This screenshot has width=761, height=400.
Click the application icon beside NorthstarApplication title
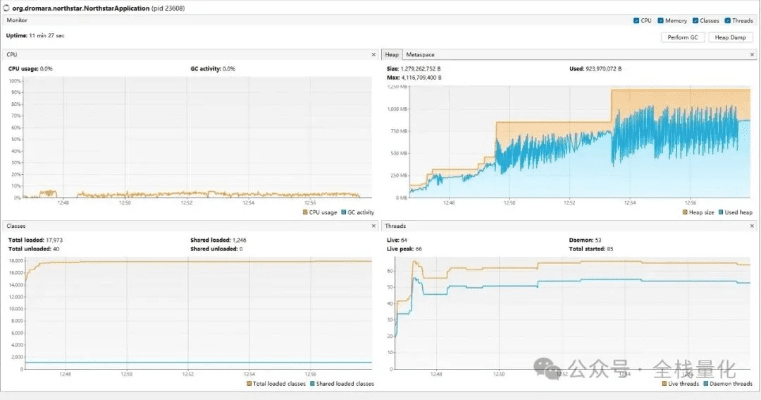point(6,6)
